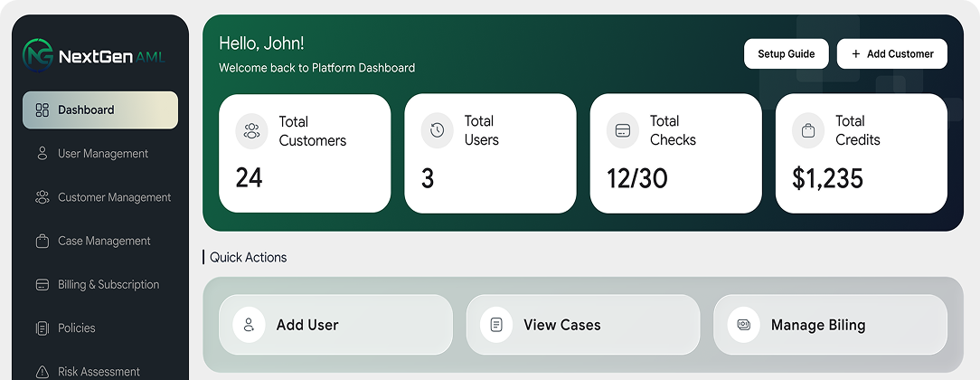Click "Welcome back to Platform Dashboard" text
The image size is (980, 380).
[x=317, y=68]
